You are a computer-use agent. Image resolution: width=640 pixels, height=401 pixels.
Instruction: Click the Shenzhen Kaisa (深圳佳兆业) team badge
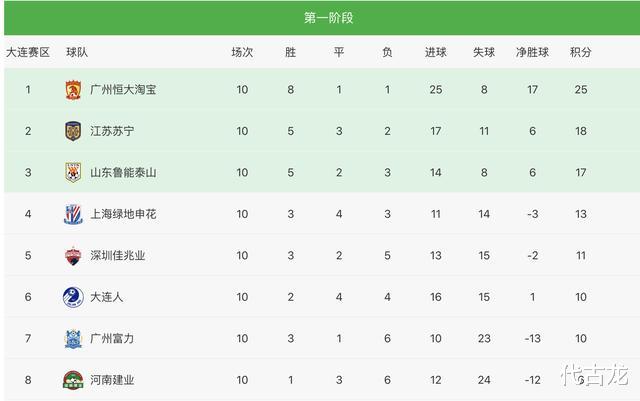(73, 255)
